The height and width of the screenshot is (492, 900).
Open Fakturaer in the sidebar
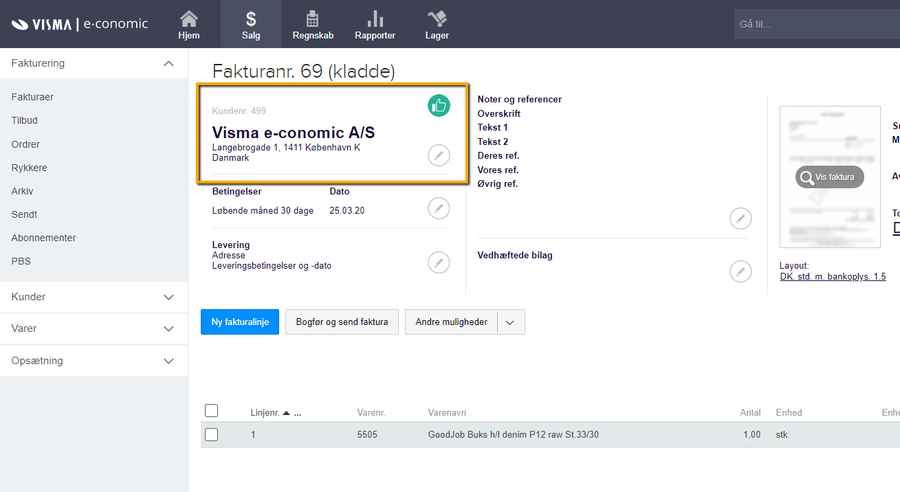tap(32, 97)
